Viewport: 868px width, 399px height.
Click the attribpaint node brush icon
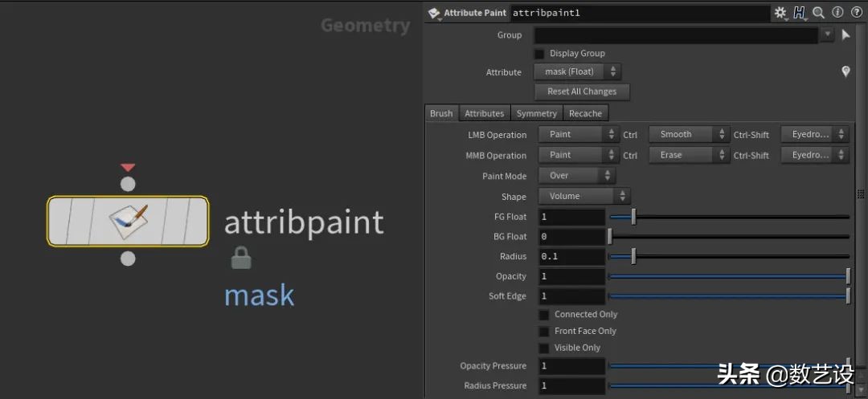(x=128, y=221)
